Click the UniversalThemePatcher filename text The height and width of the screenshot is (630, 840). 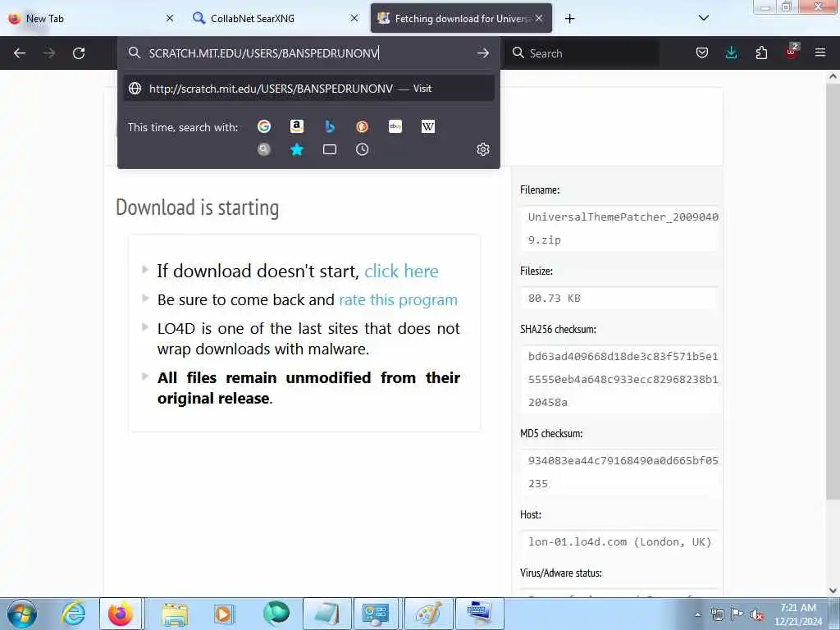pyautogui.click(x=623, y=228)
